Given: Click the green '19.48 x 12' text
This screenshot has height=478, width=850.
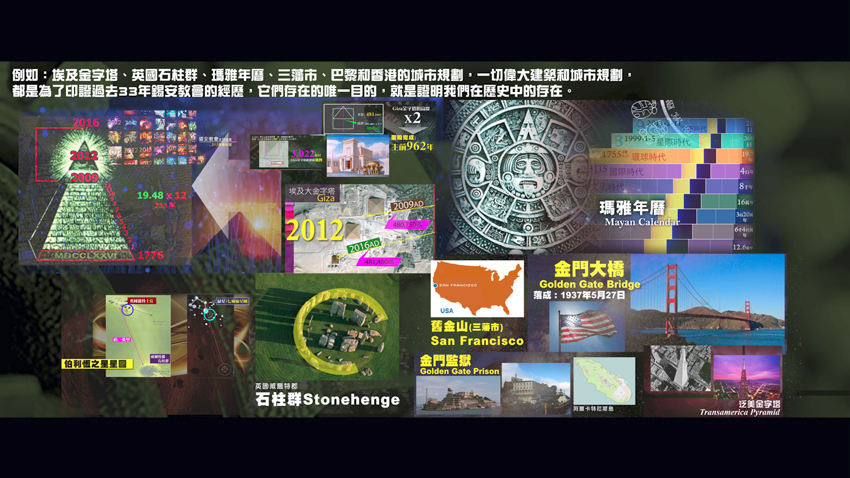Looking at the screenshot, I should (162, 195).
